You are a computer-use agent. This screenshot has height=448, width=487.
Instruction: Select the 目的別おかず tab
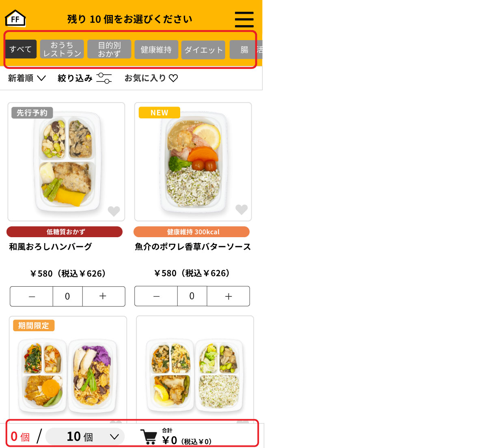tap(109, 49)
